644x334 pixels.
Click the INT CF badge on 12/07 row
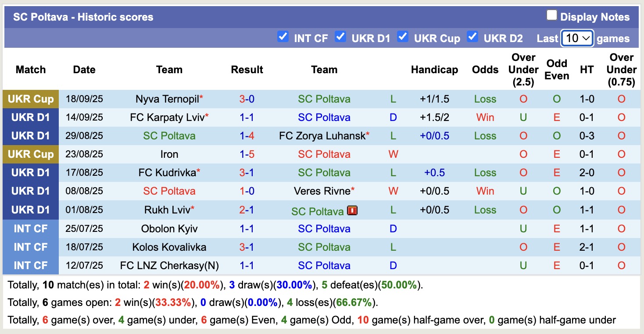30,265
